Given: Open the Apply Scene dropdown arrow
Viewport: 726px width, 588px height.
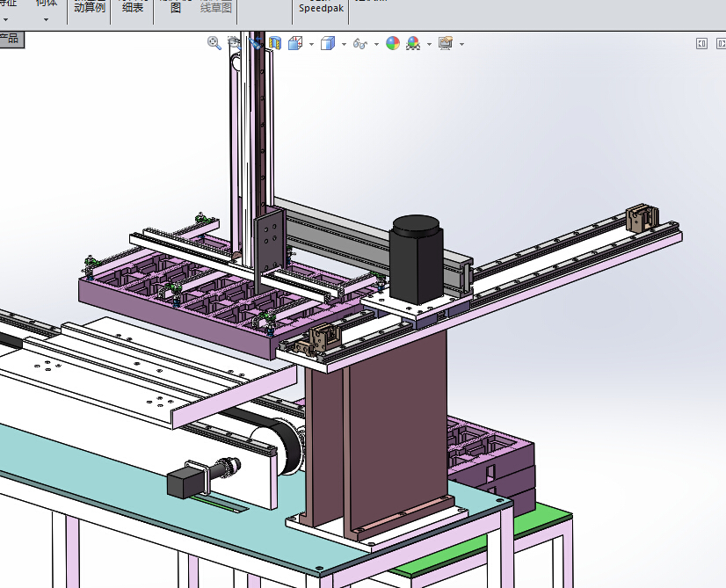Looking at the screenshot, I should click(429, 44).
